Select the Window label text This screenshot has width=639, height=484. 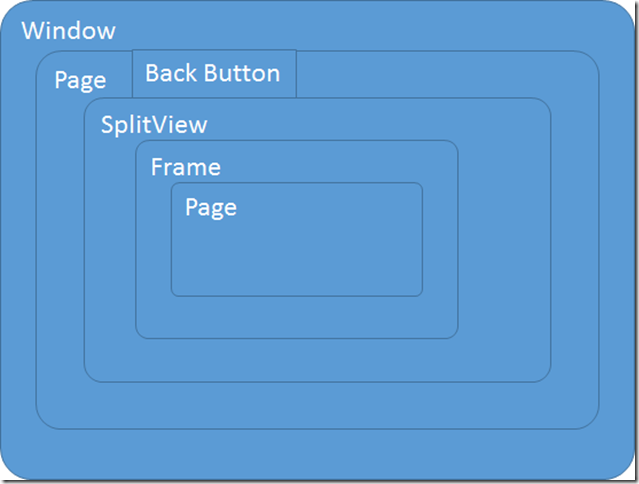(68, 31)
